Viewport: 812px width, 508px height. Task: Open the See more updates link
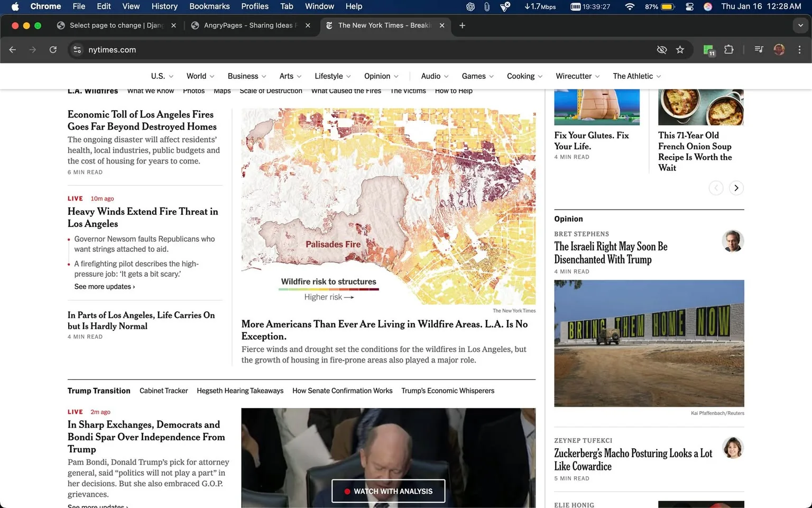coord(104,286)
